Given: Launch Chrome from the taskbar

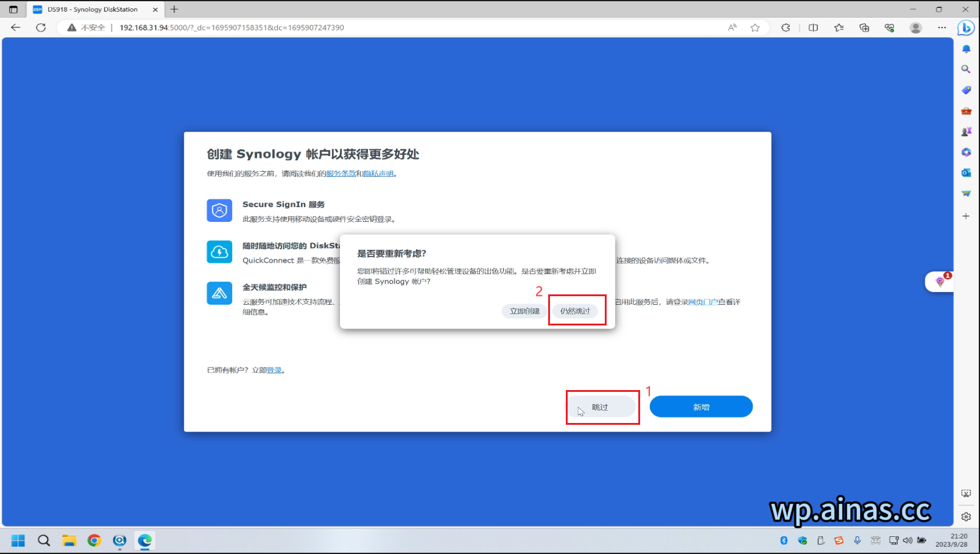Looking at the screenshot, I should click(x=94, y=541).
